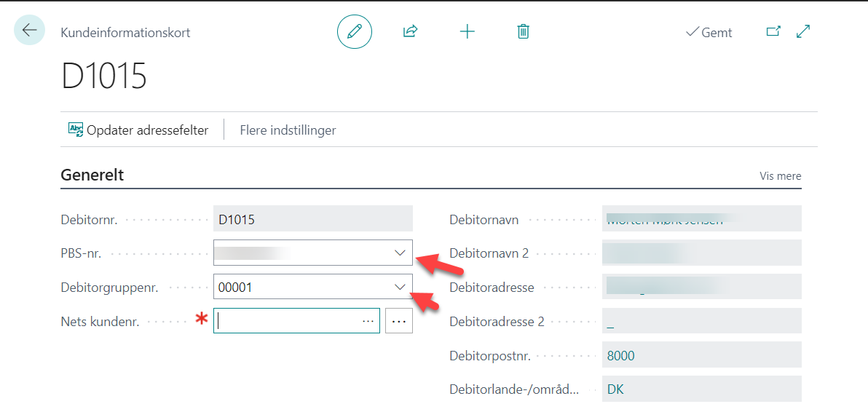The width and height of the screenshot is (868, 420).
Task: Click the ellipsis inside Nets kundenr. field
Action: click(368, 321)
